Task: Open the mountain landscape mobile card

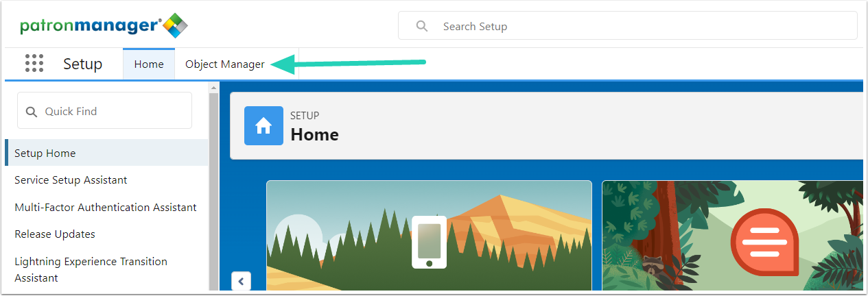Action: [x=429, y=236]
